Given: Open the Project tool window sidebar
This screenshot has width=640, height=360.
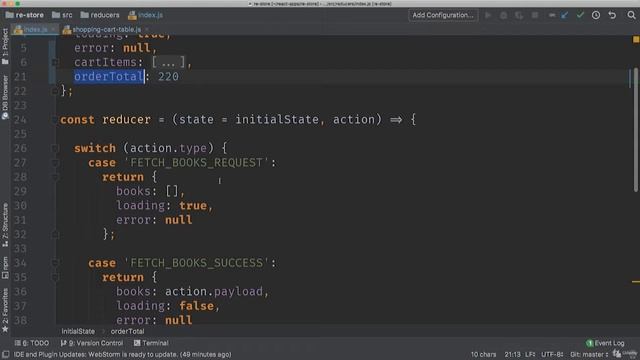Looking at the screenshot, I should coord(5,46).
